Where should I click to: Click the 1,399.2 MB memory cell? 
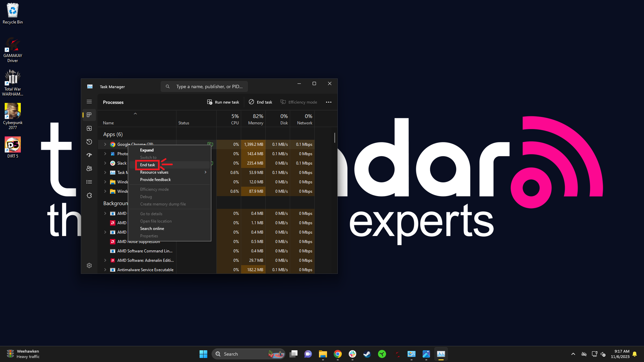pyautogui.click(x=253, y=144)
